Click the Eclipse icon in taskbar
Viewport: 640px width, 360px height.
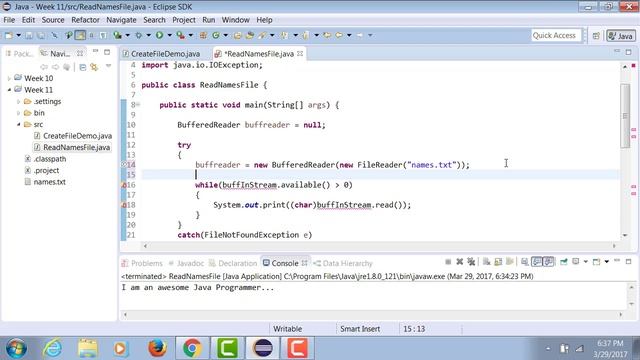[262, 348]
